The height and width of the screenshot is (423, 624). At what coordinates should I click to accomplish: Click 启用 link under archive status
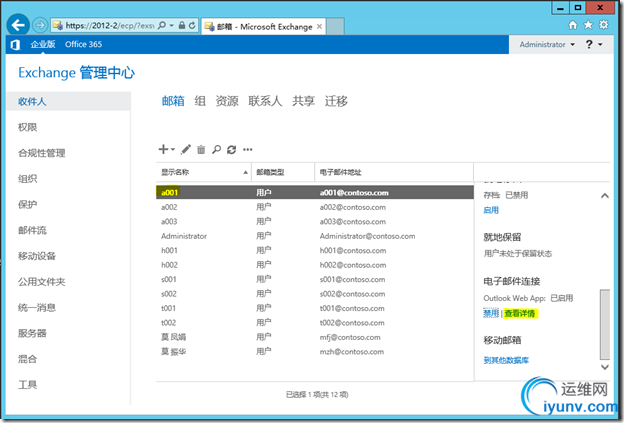point(491,210)
